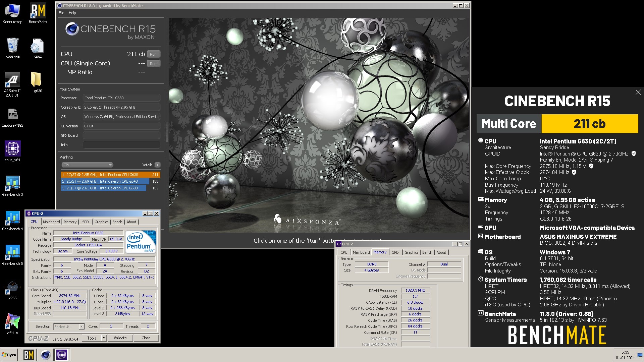644x362 pixels.
Task: Click the verified shield next to CPUID
Action: (634, 154)
